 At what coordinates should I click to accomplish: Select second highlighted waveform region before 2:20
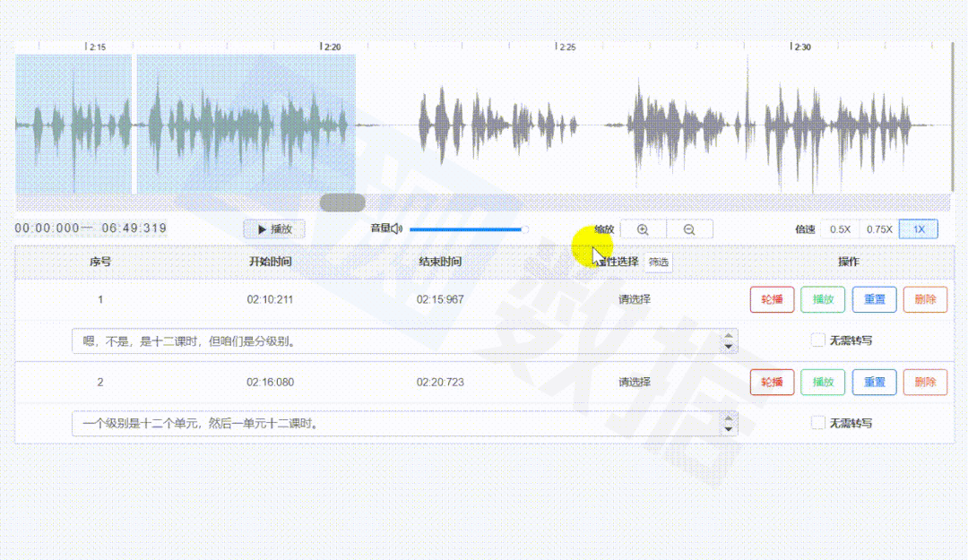click(246, 125)
